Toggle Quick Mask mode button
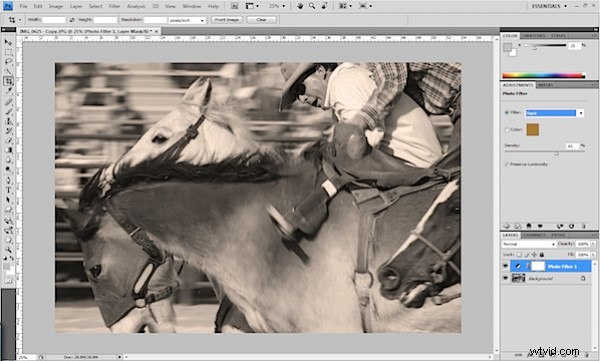This screenshot has width=600, height=361. point(8,281)
